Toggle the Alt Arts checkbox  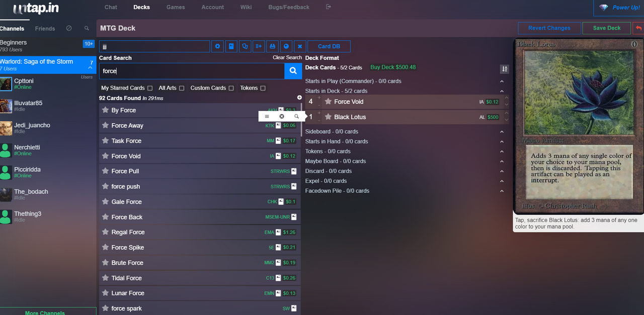point(182,88)
